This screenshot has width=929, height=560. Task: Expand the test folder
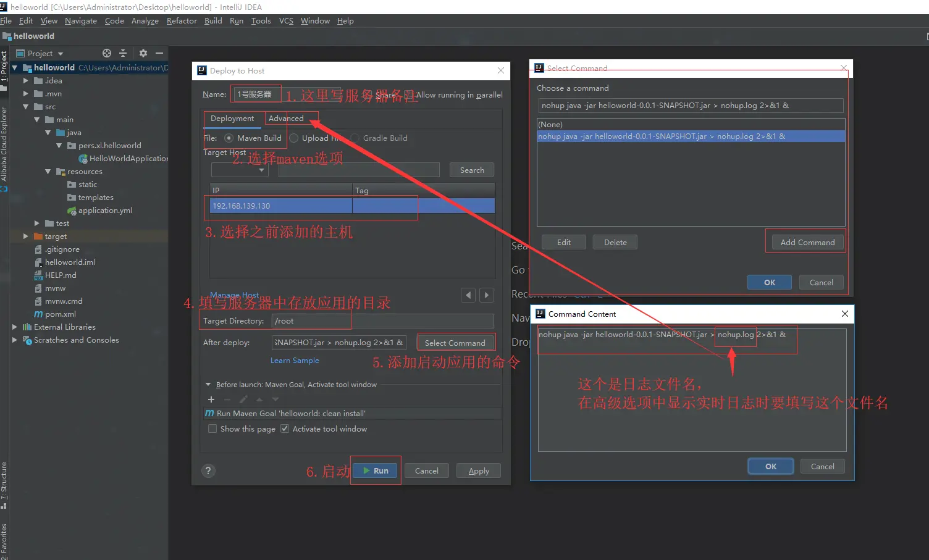pos(37,224)
